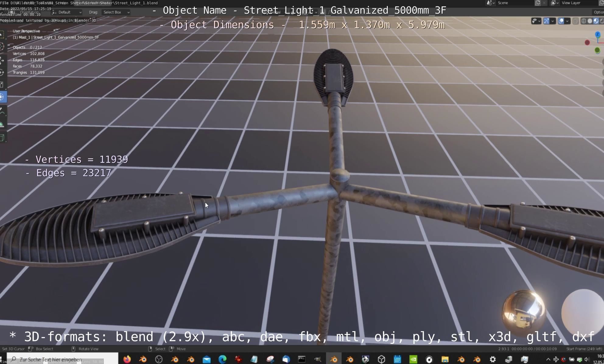Image resolution: width=604 pixels, height=364 pixels.
Task: Click the volume speaker icon in system tray
Action: tap(586, 359)
